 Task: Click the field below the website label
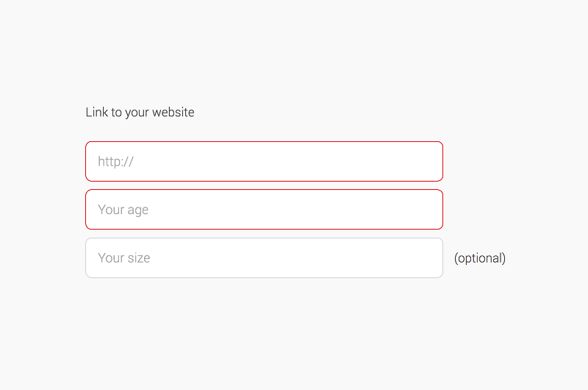tap(264, 161)
